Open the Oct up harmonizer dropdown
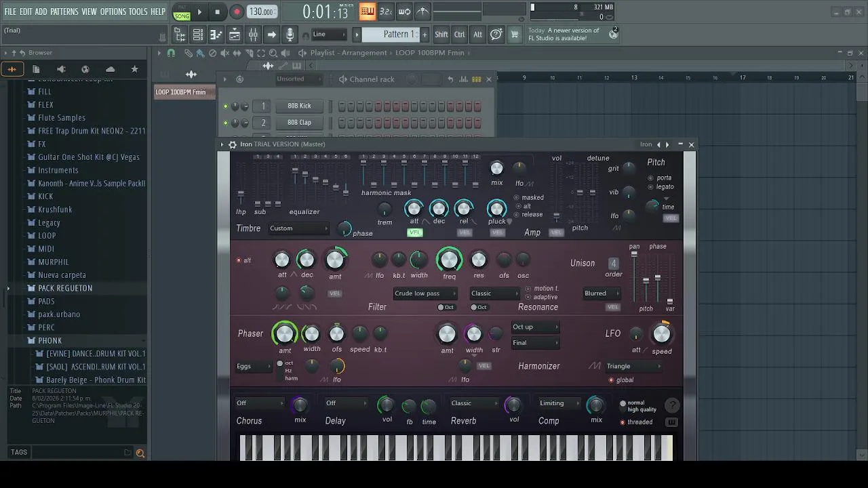Image resolution: width=868 pixels, height=488 pixels. tap(536, 327)
